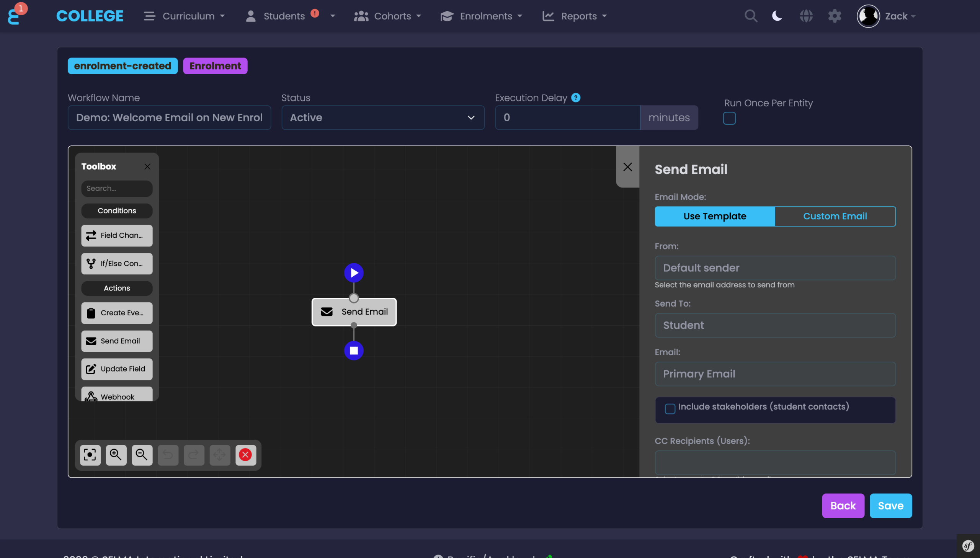Click the zoom out canvas icon
The height and width of the screenshot is (558, 980).
click(142, 455)
